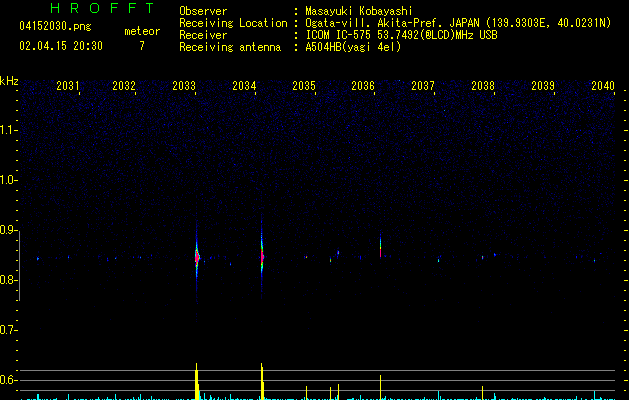Click the 2040 time axis label
Image resolution: width=629 pixels, height=400 pixels.
[603, 85]
